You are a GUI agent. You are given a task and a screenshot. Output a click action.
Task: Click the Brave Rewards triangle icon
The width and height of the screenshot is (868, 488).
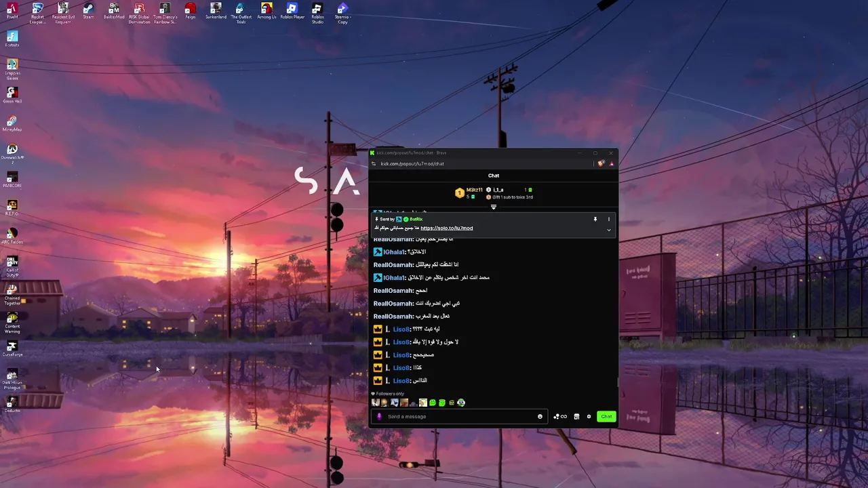point(611,163)
